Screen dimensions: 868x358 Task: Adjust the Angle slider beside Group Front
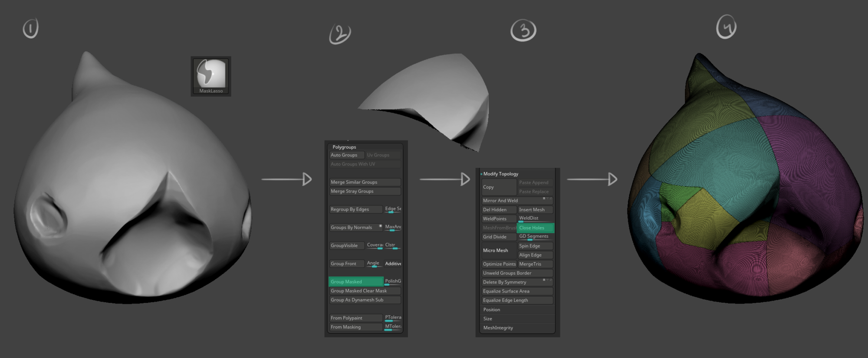coord(375,264)
